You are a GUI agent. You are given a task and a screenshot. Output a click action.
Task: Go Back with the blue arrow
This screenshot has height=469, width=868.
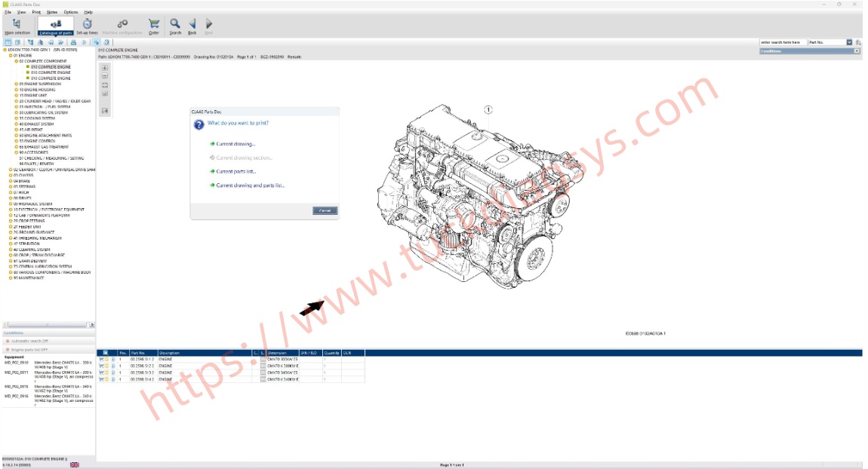[192, 26]
